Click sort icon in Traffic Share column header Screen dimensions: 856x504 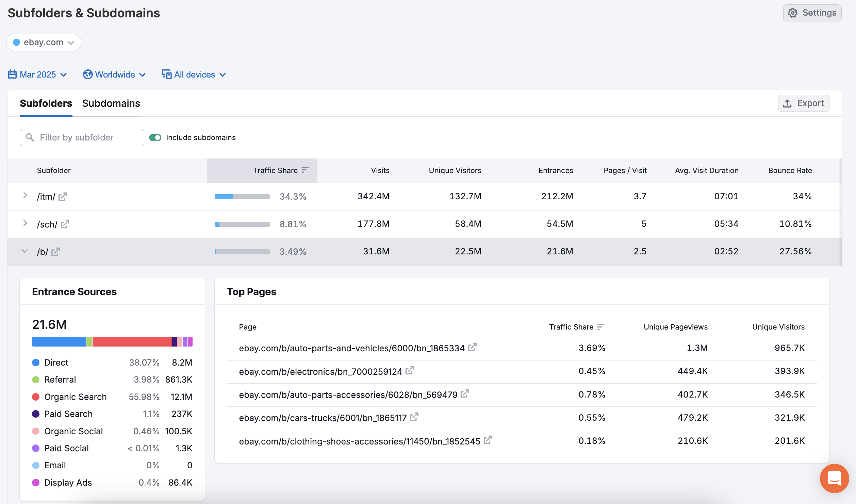305,170
